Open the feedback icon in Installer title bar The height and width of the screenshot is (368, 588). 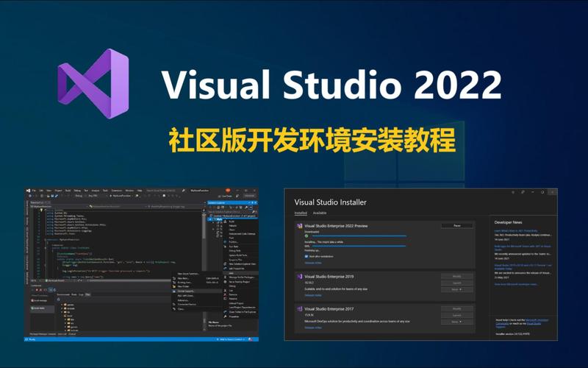[x=523, y=192]
